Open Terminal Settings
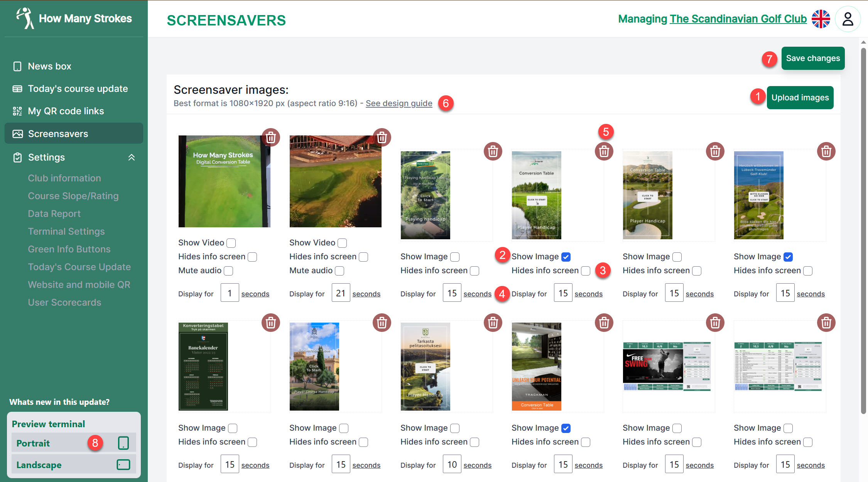Viewport: 868px width, 482px height. pyautogui.click(x=66, y=232)
